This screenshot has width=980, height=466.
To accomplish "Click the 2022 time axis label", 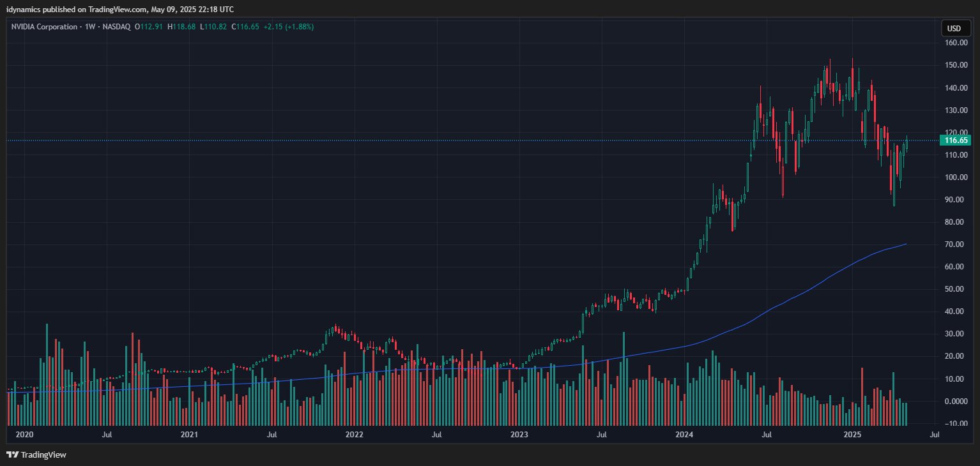I will point(354,435).
